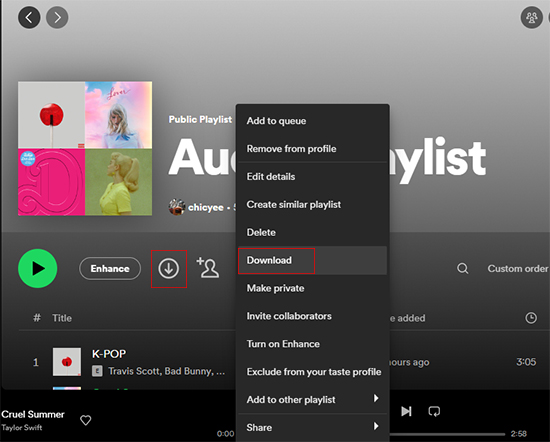This screenshot has height=442, width=550.
Task: Toggle repeat mode icon
Action: [x=434, y=411]
